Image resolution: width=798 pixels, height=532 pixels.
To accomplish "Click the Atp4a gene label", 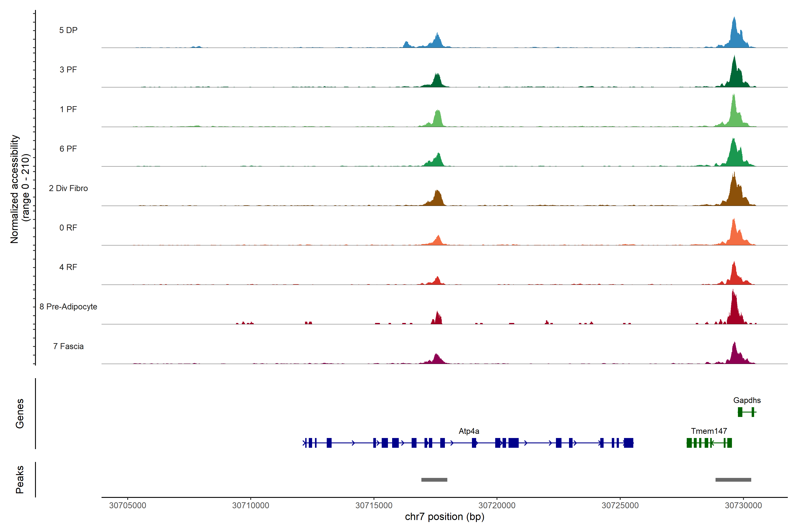I will (469, 431).
